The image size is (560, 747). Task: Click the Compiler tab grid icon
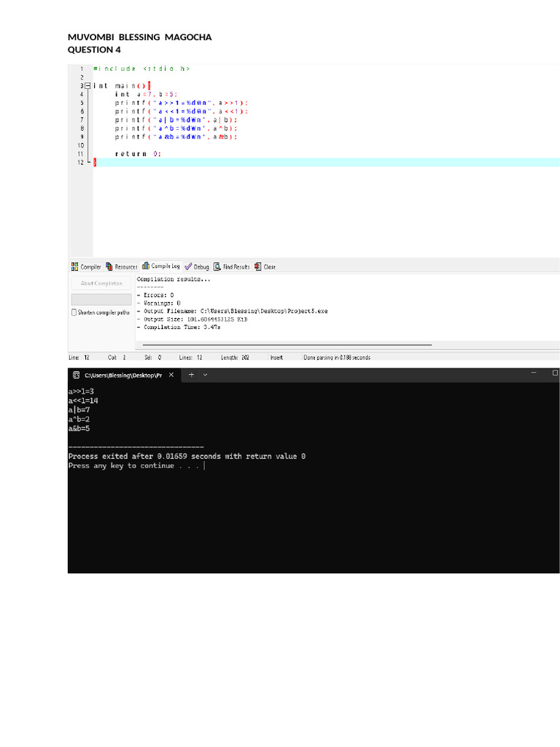75,267
